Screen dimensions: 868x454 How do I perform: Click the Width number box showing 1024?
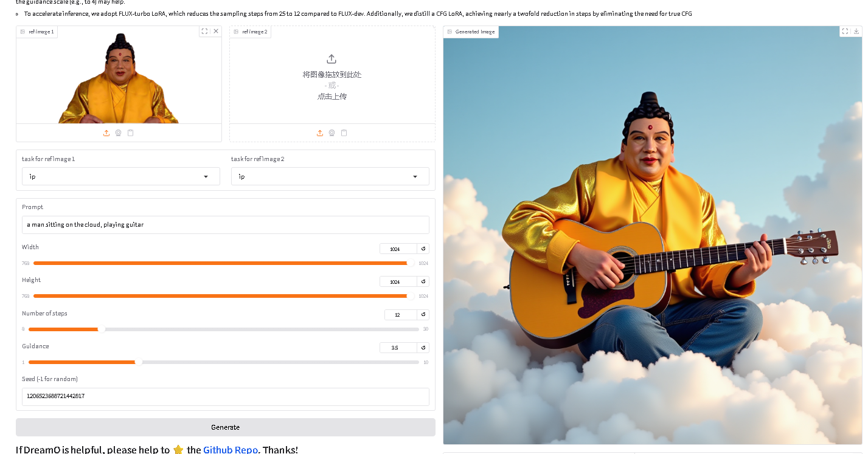point(398,249)
